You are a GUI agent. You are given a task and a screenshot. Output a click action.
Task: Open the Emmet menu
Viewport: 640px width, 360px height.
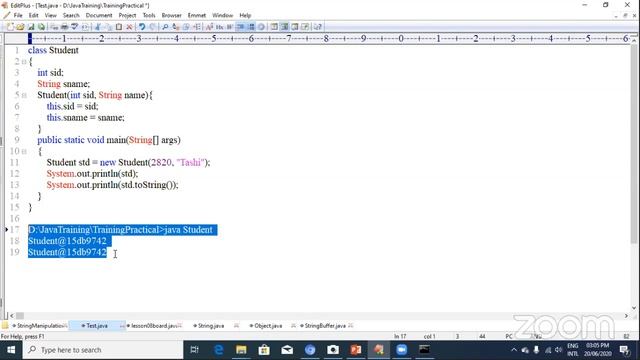pos(197,16)
